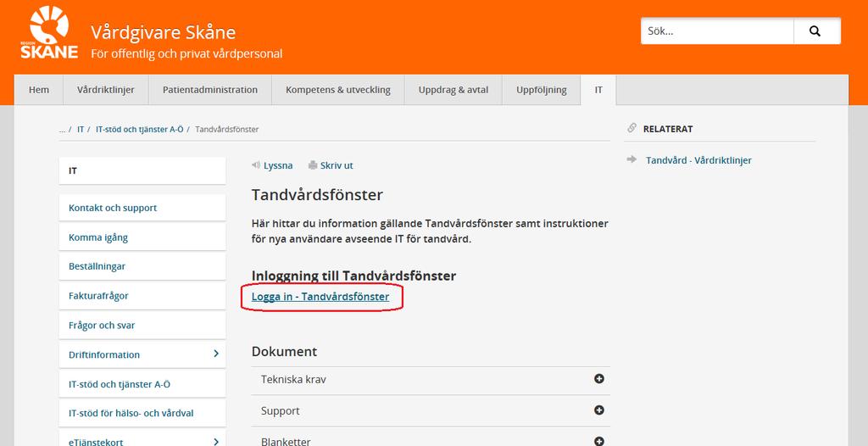Open Tandvård - Vårdriktlinjer related link

pyautogui.click(x=698, y=160)
